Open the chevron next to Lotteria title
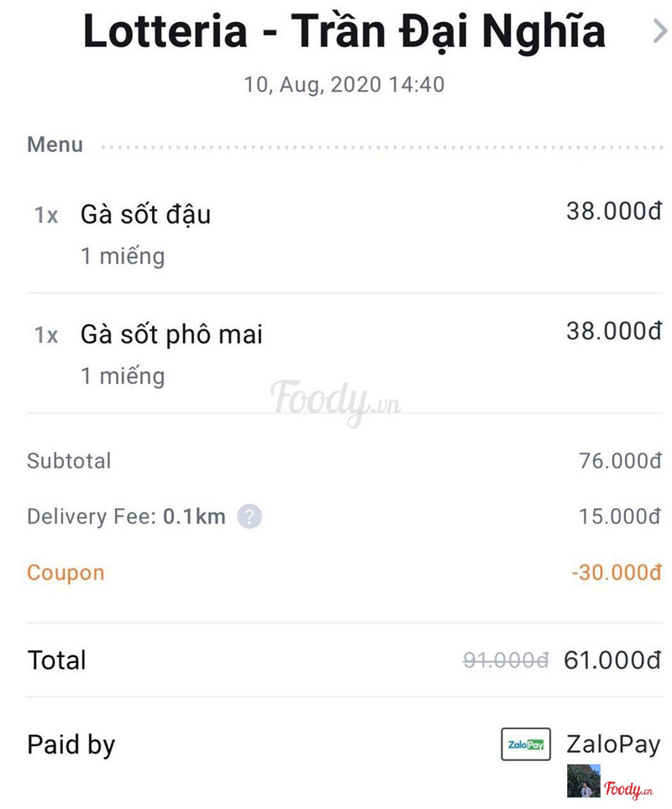Image resolution: width=672 pixels, height=809 pixels. (659, 32)
